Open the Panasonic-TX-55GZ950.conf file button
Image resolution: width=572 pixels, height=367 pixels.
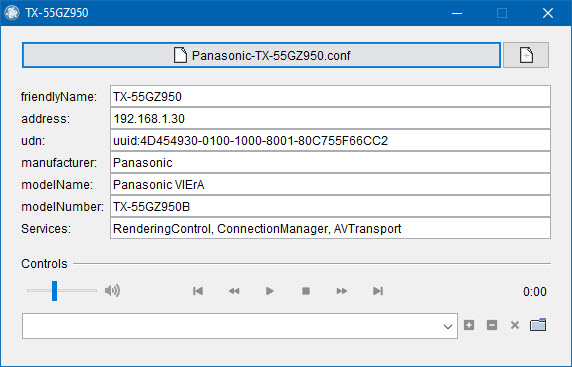(x=261, y=55)
